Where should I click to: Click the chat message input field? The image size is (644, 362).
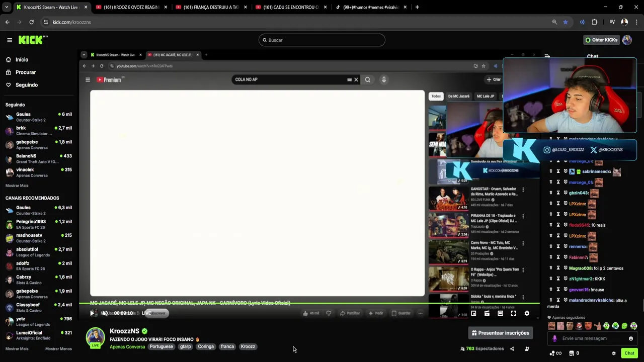(x=593, y=338)
